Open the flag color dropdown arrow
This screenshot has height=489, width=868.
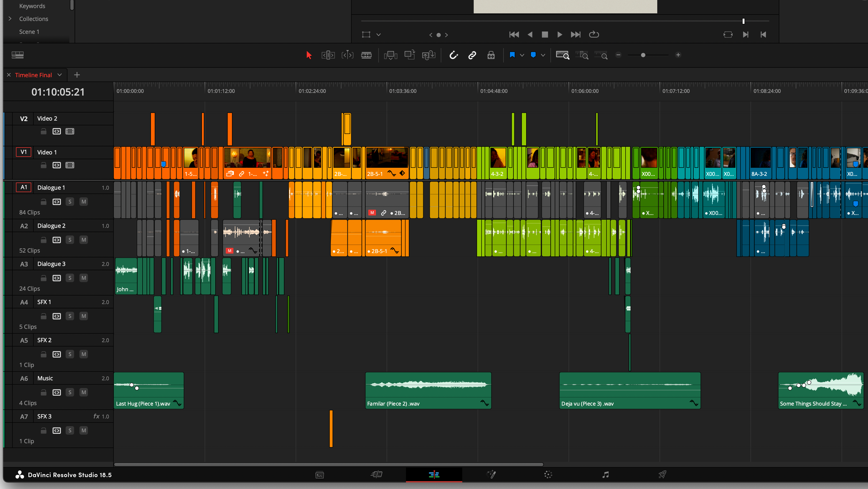pos(522,55)
